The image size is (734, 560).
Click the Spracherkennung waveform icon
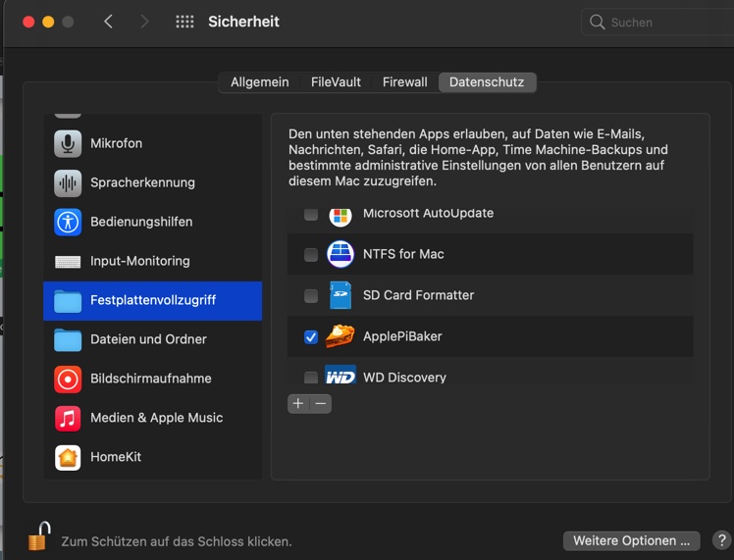68,182
